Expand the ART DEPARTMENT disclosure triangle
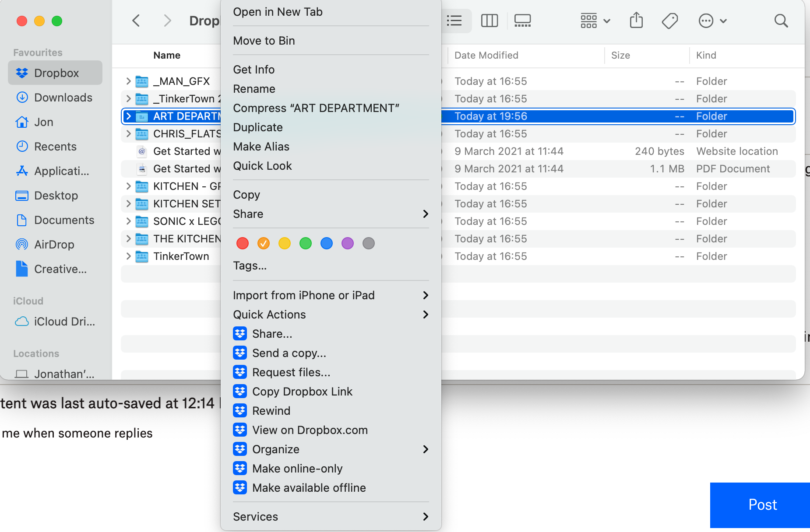The image size is (810, 532). click(128, 116)
